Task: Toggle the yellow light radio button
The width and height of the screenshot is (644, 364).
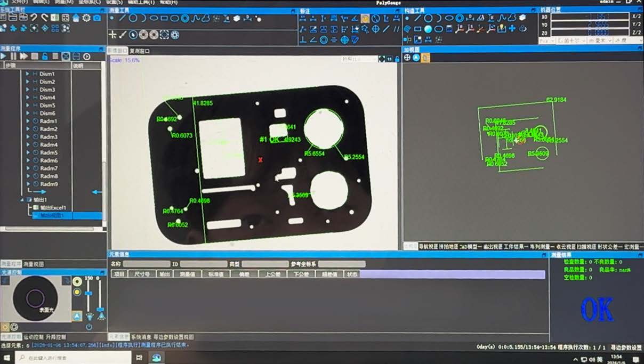Action: click(78, 292)
